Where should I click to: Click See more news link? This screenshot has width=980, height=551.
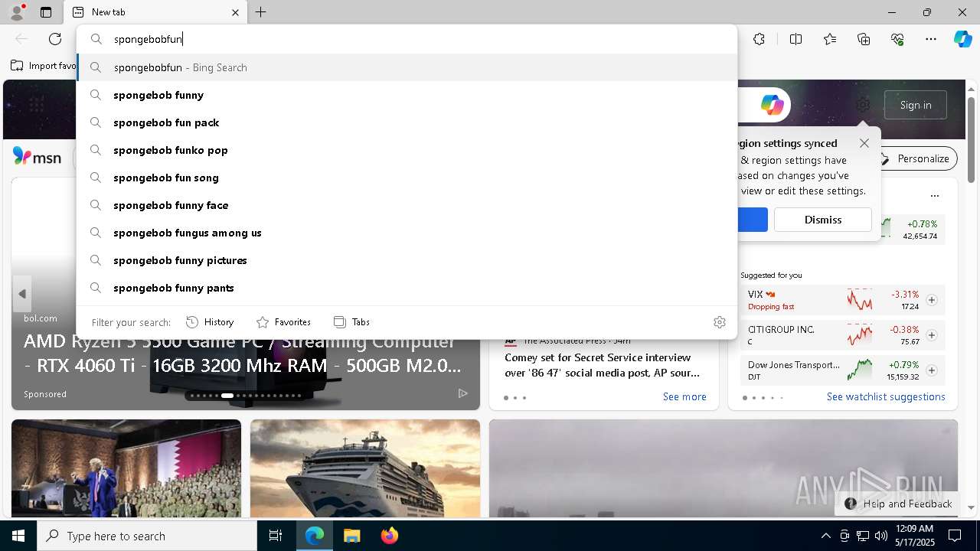tap(684, 396)
